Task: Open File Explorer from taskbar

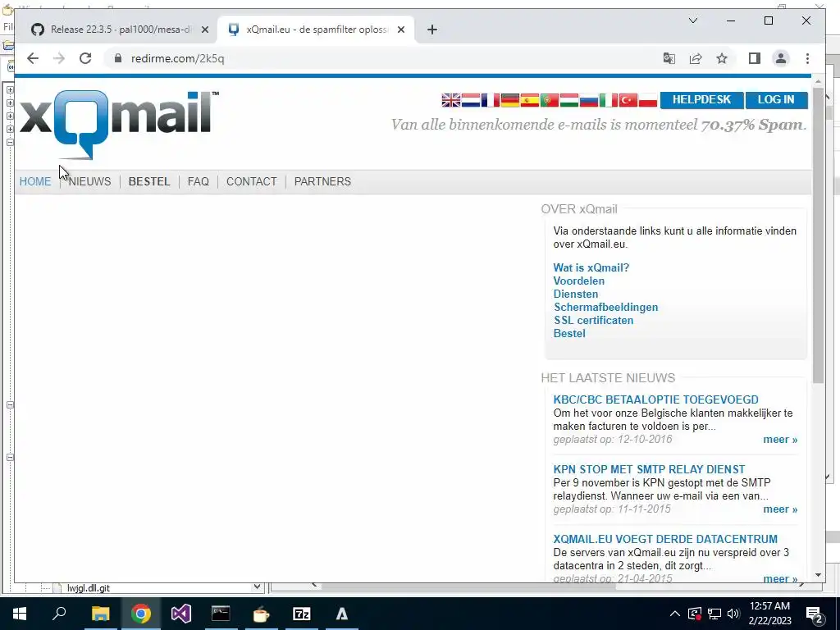Action: coord(100,614)
